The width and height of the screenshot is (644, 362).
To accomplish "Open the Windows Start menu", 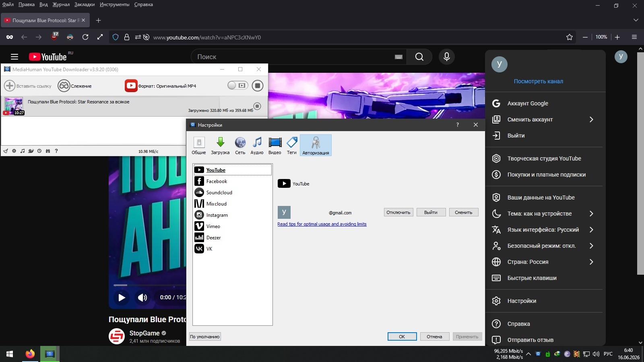I will [x=10, y=354].
